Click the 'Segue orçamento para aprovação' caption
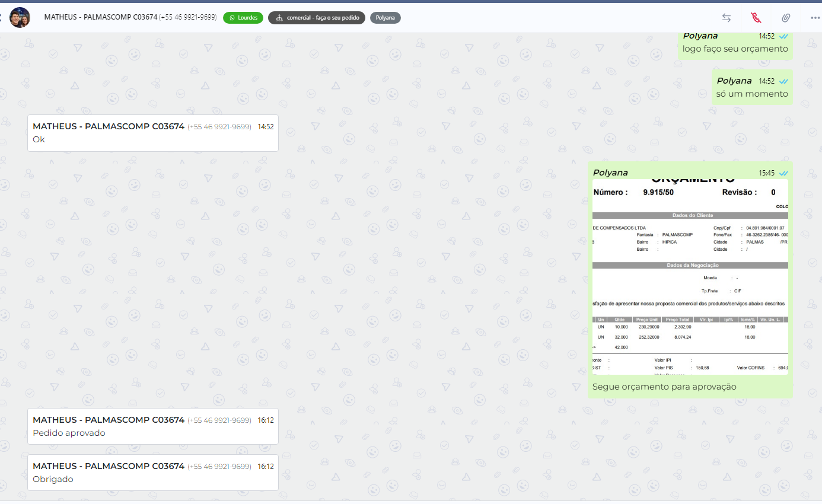The image size is (822, 504). 664,387
